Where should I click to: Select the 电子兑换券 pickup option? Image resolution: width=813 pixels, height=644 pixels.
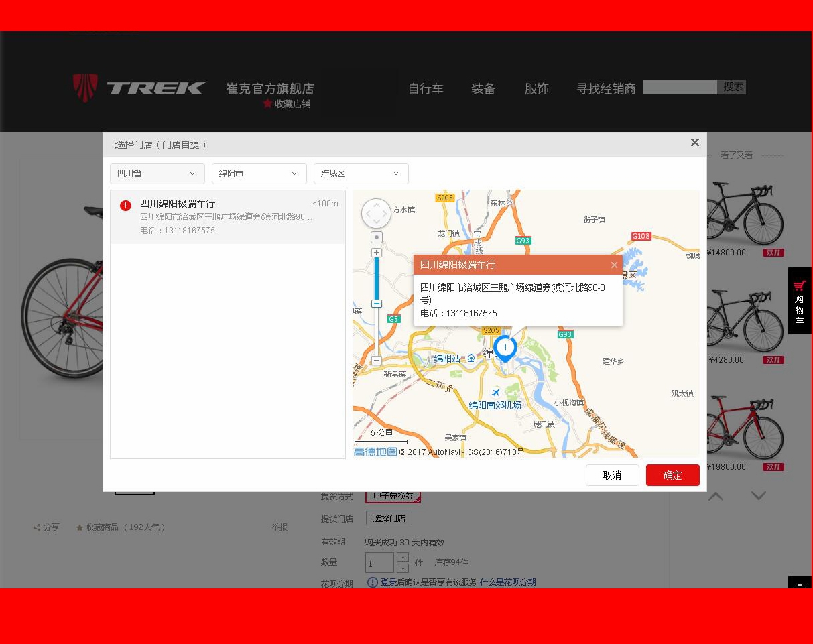pos(393,496)
